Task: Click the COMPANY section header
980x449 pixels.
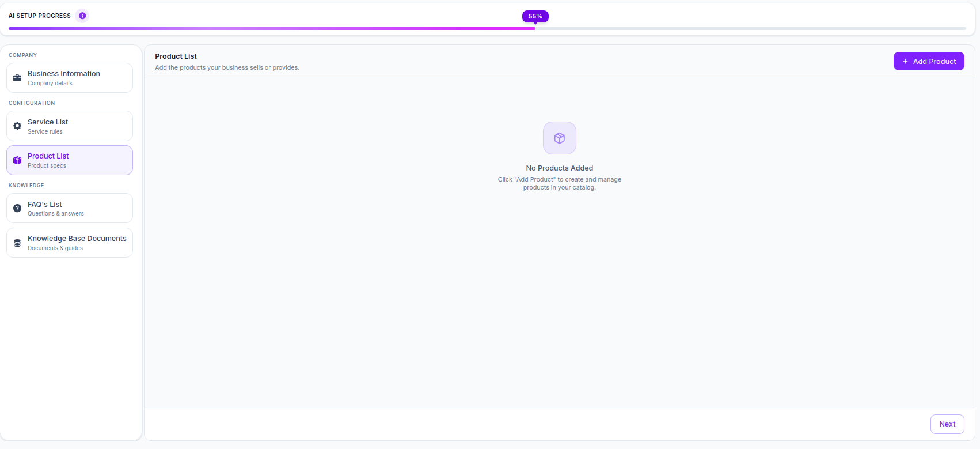Action: tap(22, 55)
